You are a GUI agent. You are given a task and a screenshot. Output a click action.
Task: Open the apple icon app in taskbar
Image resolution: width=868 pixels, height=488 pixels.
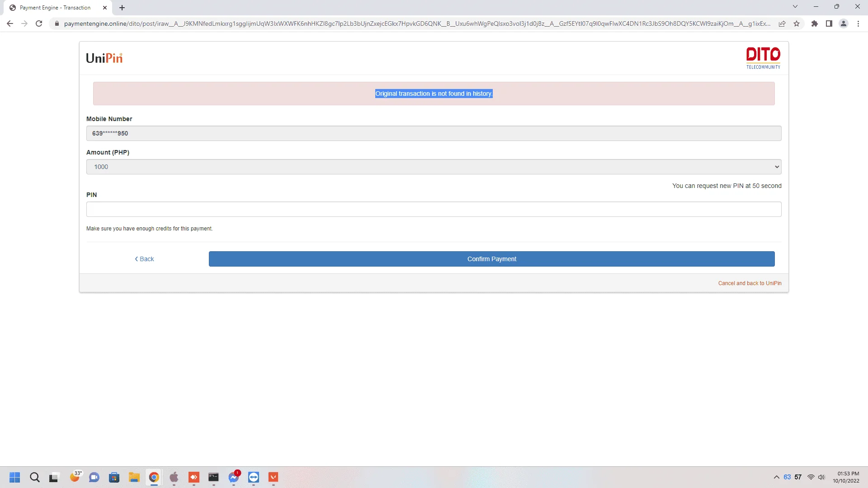tap(174, 477)
